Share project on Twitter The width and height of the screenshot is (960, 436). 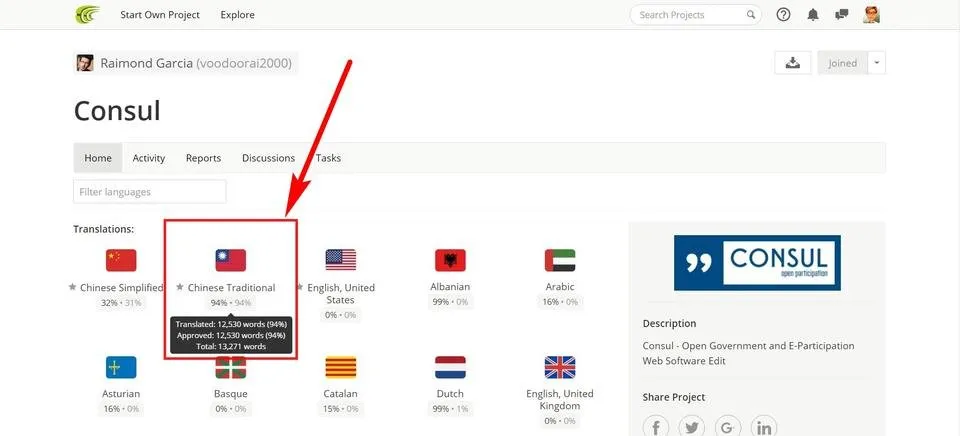coord(692,426)
